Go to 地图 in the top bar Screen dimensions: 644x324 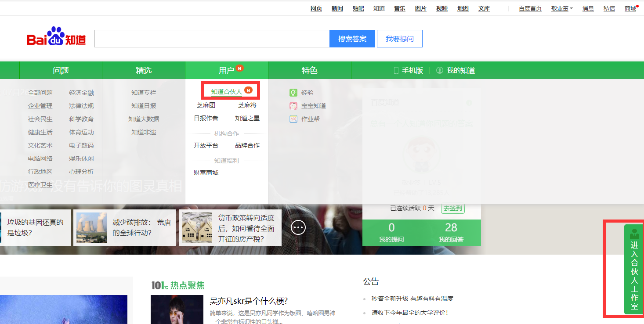point(463,8)
